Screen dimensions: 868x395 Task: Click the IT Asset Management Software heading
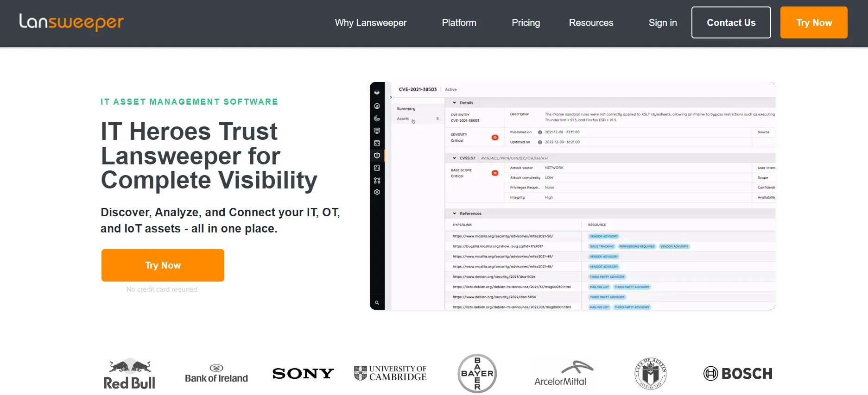(189, 102)
